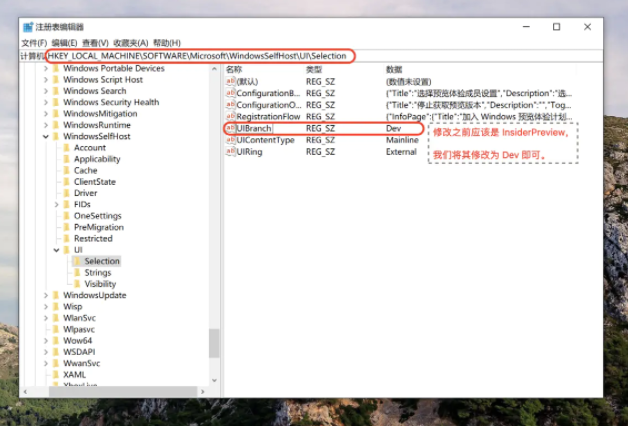Click the External data of UIRing
This screenshot has width=628, height=426.
click(401, 152)
